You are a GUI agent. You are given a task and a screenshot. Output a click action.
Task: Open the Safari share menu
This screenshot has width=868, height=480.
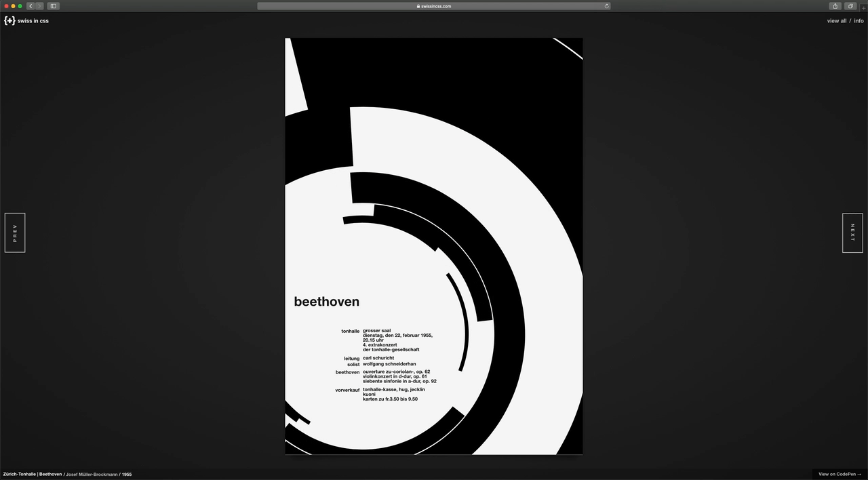tap(835, 6)
